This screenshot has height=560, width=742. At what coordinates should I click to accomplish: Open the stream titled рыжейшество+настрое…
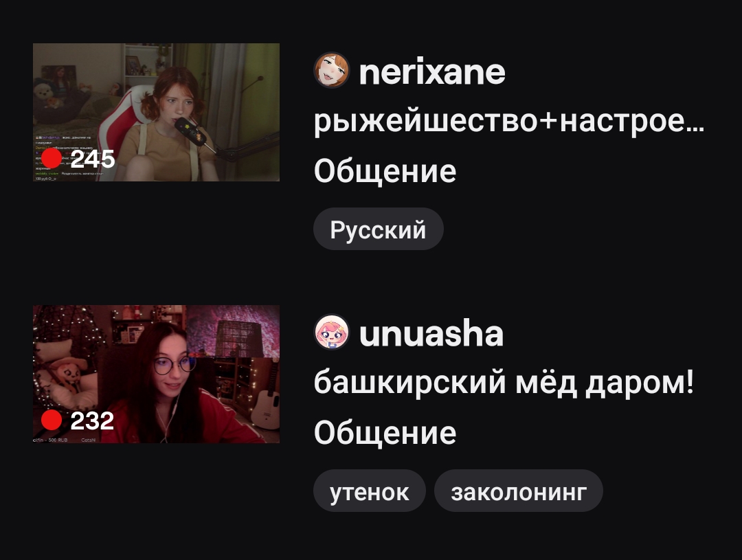point(509,121)
